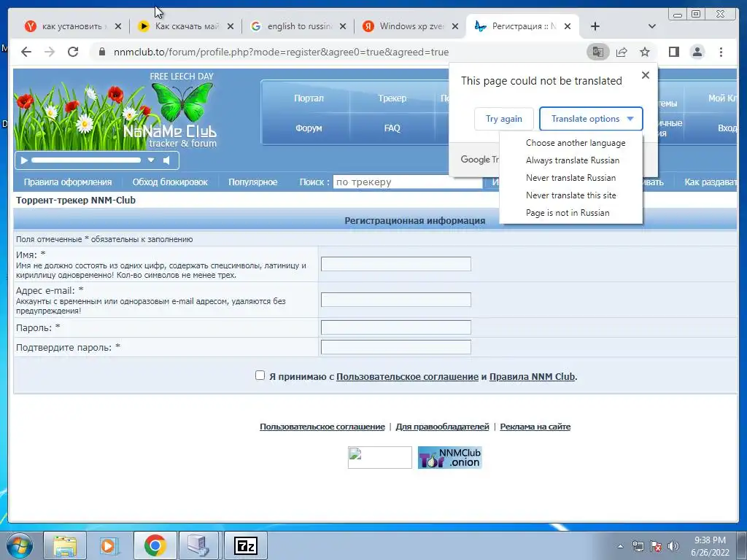Click the tracker search field
This screenshot has height=560, width=747.
[x=408, y=182]
